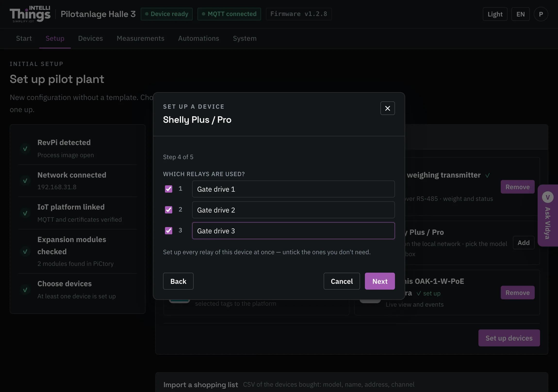Click the Device ready status badge
The image size is (558, 392).
166,14
